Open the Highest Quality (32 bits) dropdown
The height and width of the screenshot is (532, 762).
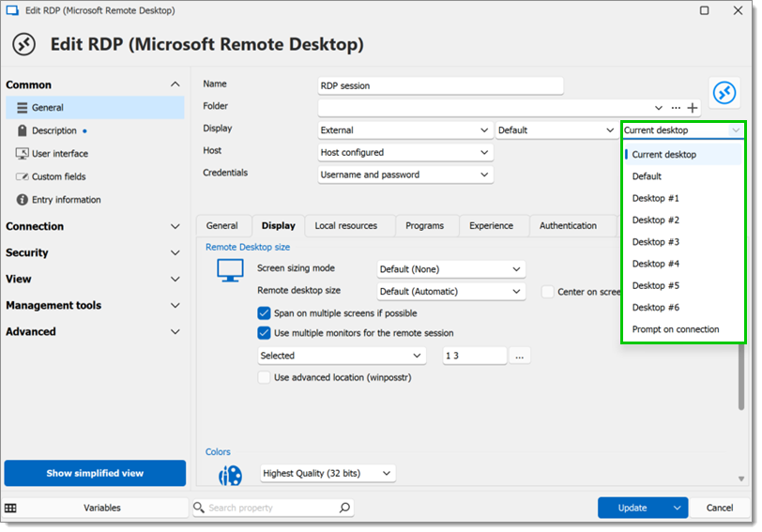328,473
